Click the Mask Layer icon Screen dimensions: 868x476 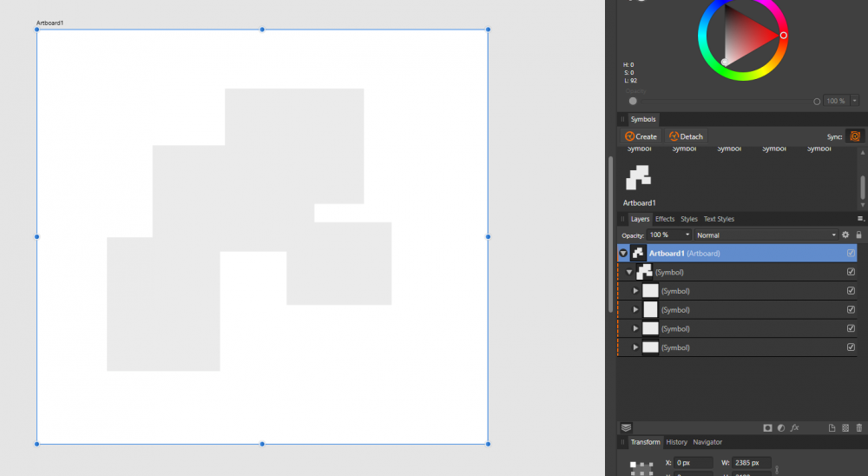pos(767,427)
